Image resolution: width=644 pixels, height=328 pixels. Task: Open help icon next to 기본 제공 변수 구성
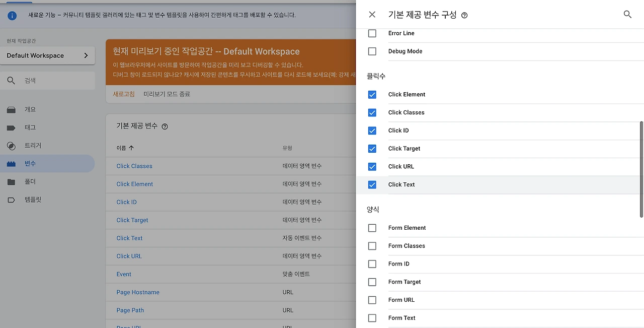coord(464,15)
